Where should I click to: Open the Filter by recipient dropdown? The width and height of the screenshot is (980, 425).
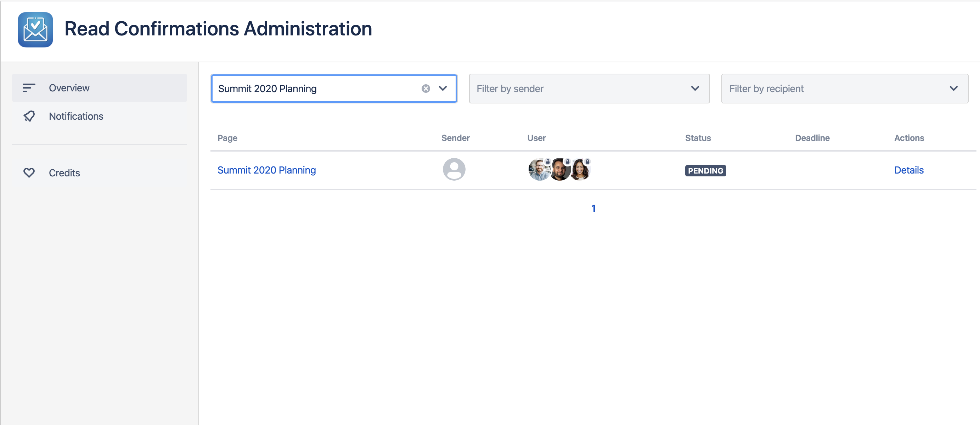coord(845,89)
